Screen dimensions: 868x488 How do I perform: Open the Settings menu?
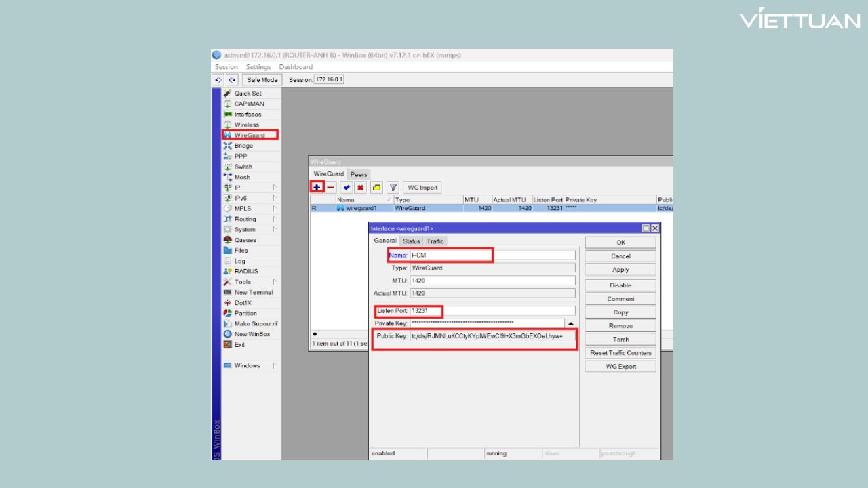pos(258,67)
